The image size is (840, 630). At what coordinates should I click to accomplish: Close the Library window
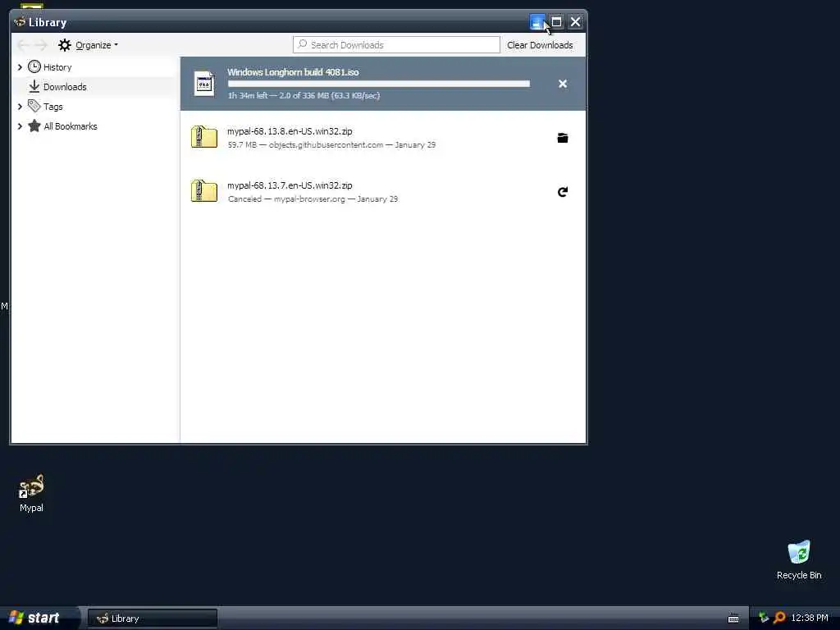[575, 22]
